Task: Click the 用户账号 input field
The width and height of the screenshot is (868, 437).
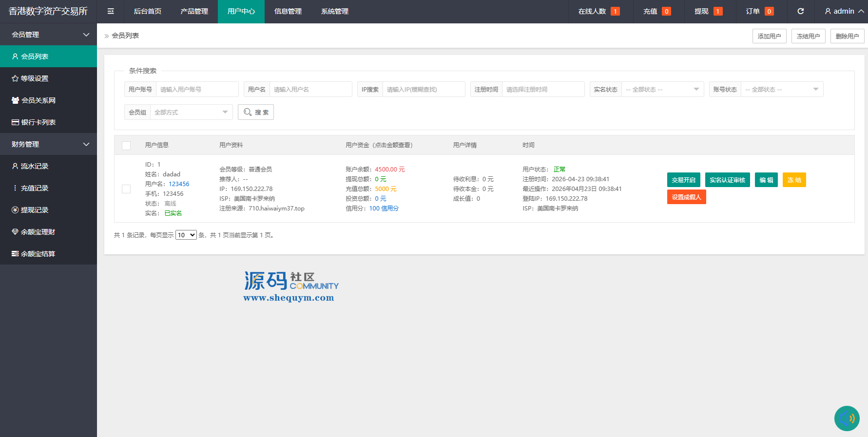Action: coord(196,90)
